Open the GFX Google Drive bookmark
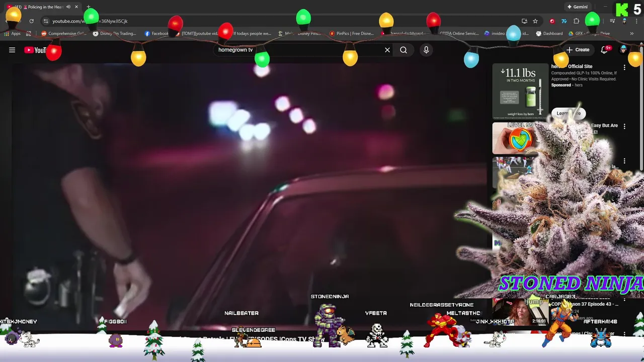 point(589,34)
